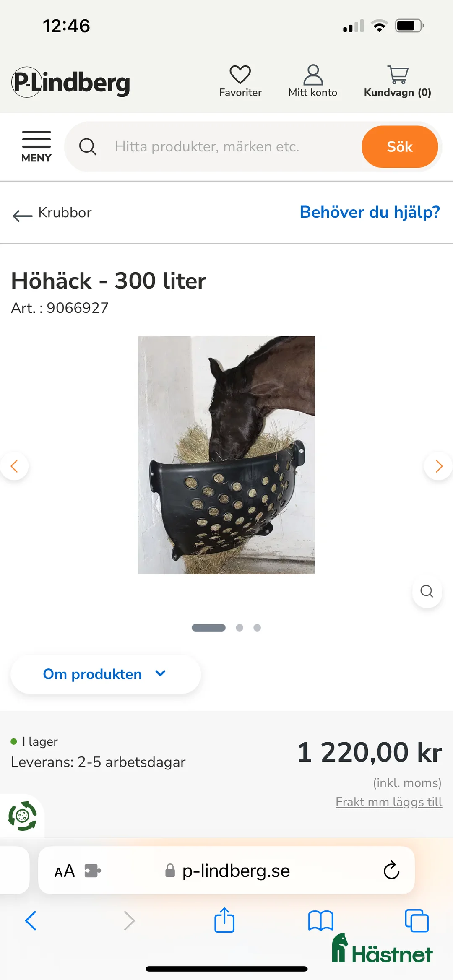Viewport: 453px width, 980px height.
Task: Tap Safari reload page icon
Action: point(391,870)
